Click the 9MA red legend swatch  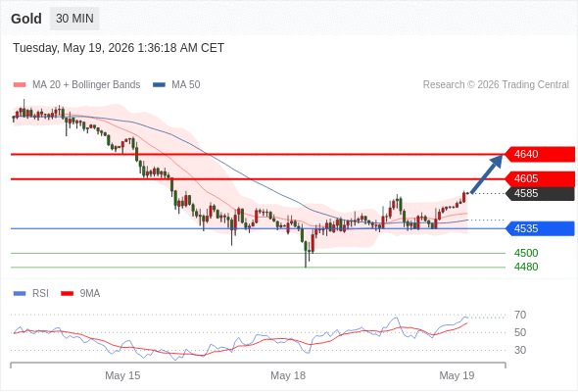coord(67,294)
